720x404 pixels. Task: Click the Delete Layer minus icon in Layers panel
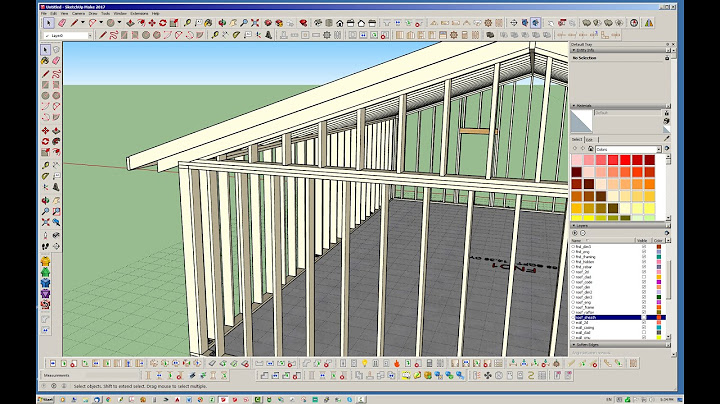[583, 233]
